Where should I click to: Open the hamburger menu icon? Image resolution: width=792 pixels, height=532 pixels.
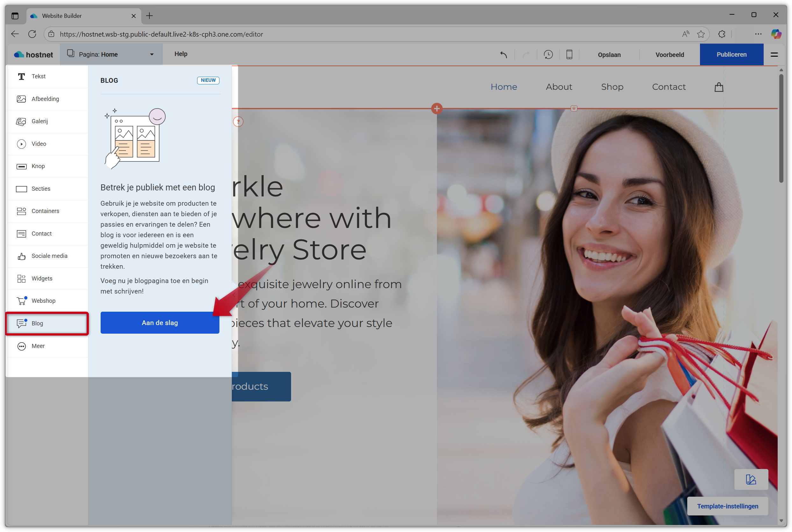coord(774,55)
